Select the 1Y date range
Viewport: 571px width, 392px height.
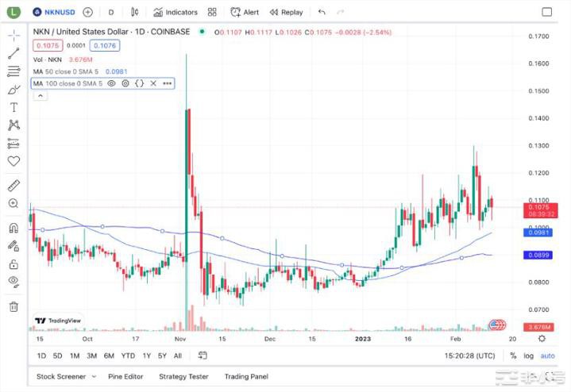pyautogui.click(x=146, y=355)
